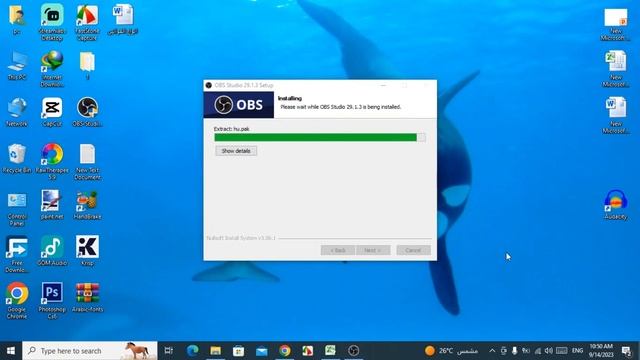Select the New Text Document file
640x360 pixels.
87,162
